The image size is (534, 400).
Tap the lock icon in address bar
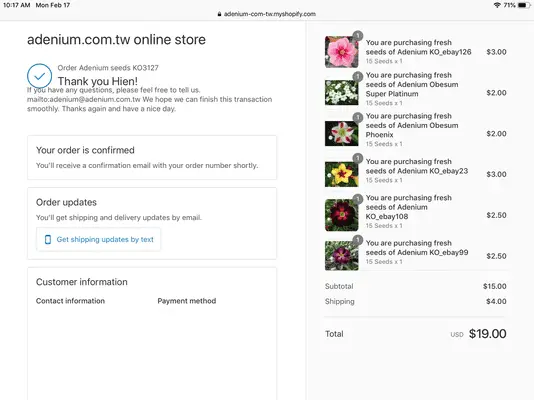(219, 14)
